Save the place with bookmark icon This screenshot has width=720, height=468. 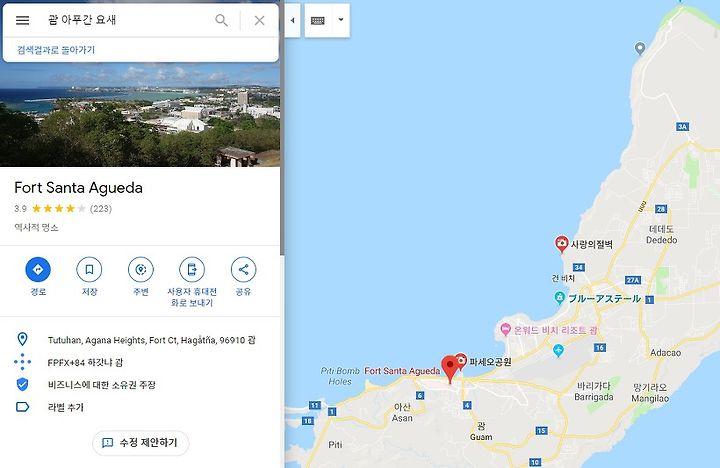[89, 270]
